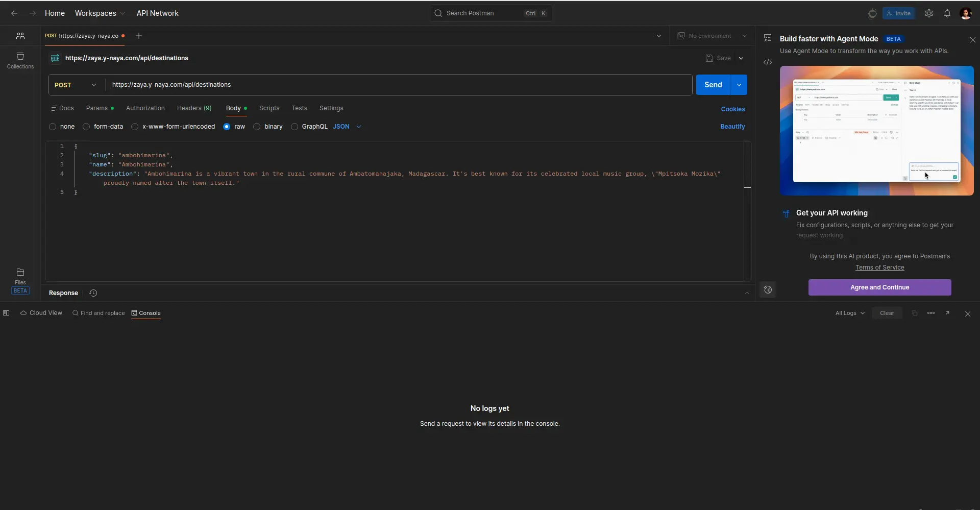Open Postman settings gear icon

pyautogui.click(x=929, y=13)
